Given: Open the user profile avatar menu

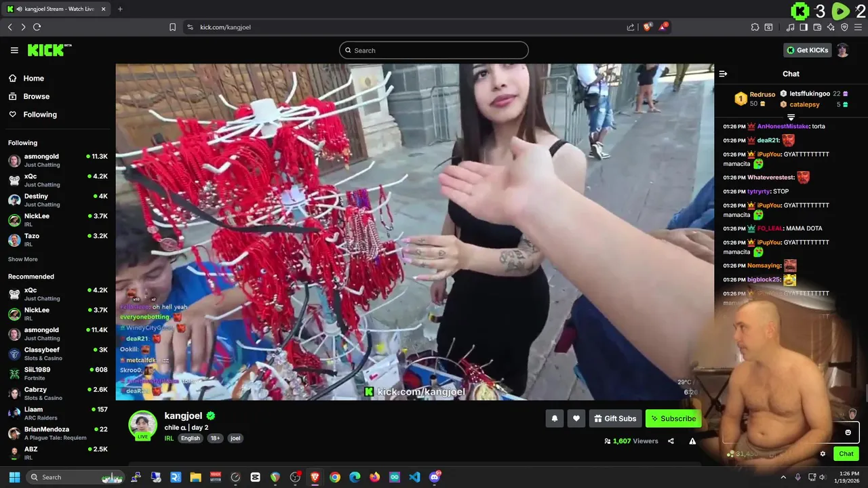Looking at the screenshot, I should 842,50.
